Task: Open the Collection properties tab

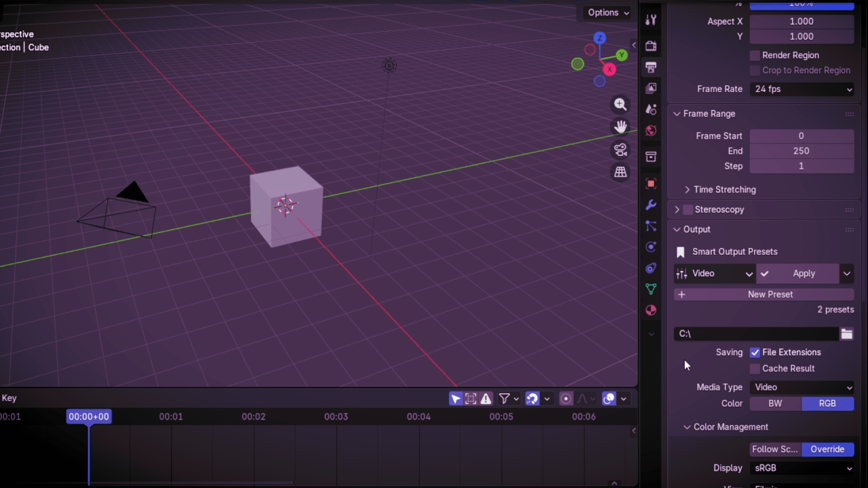Action: pos(651,157)
